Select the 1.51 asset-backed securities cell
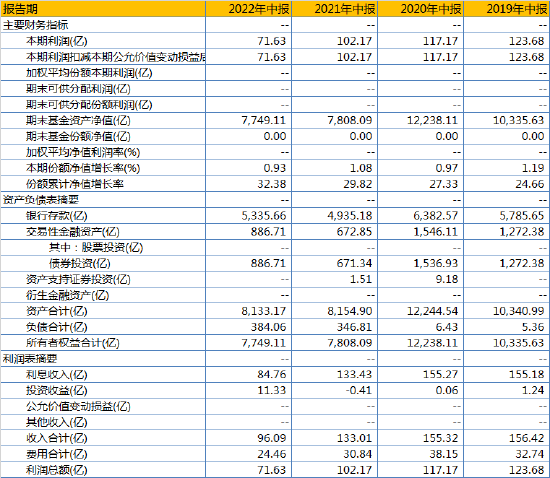This screenshot has height=478, width=550. 335,280
